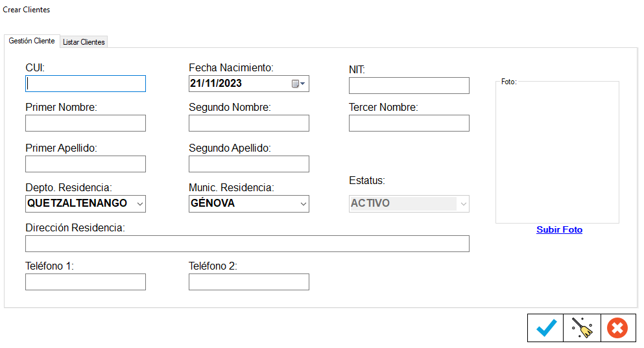Expand the Depto. Residencia dropdown
The image size is (644, 348).
click(x=140, y=203)
